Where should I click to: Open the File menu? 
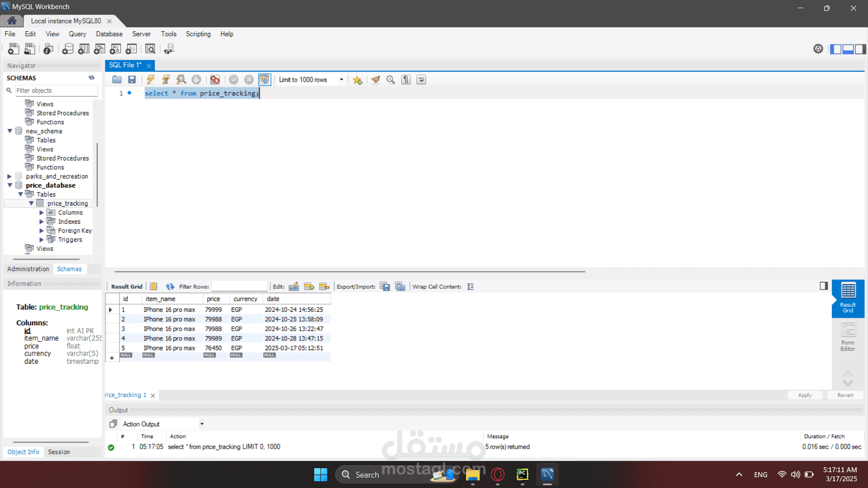point(10,34)
